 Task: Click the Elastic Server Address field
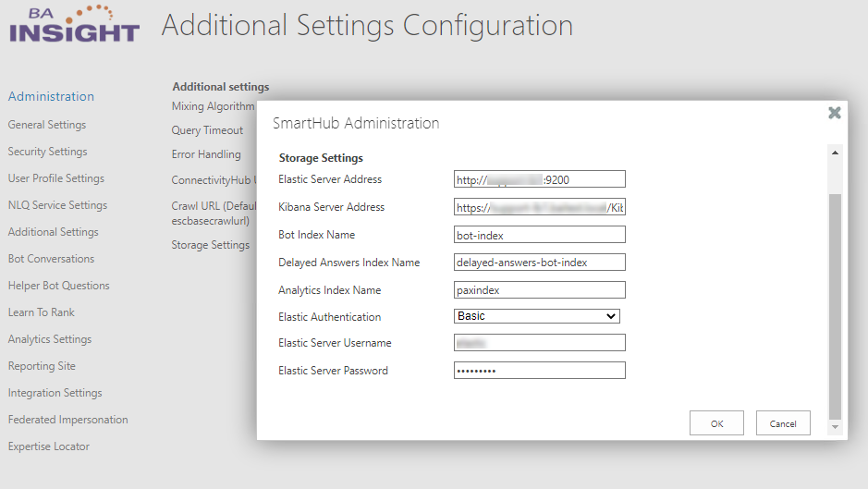point(539,179)
